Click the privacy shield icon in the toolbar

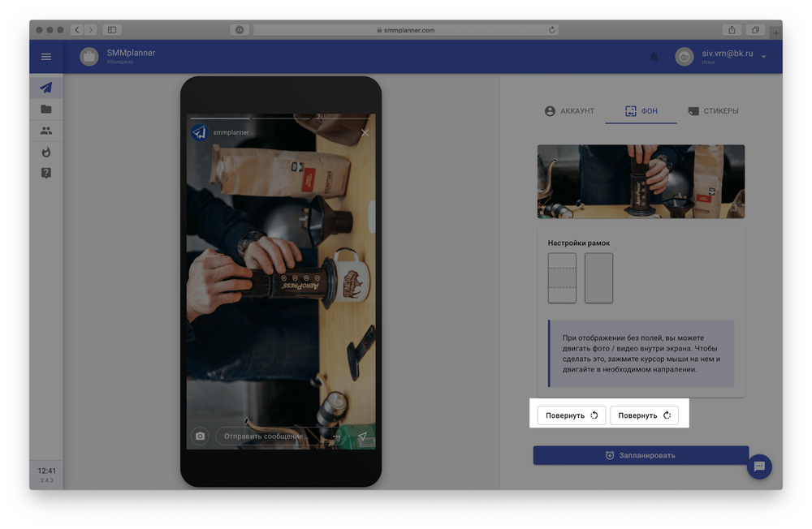click(x=240, y=29)
